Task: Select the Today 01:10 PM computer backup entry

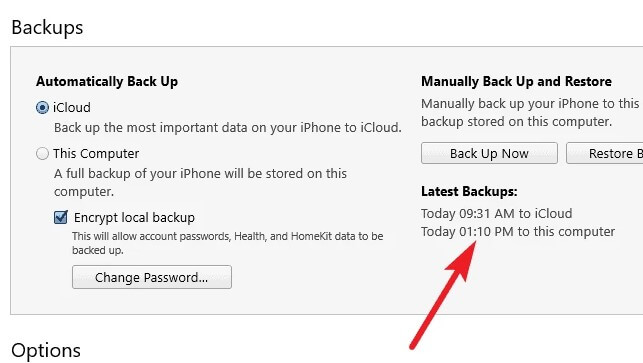Action: pos(518,231)
